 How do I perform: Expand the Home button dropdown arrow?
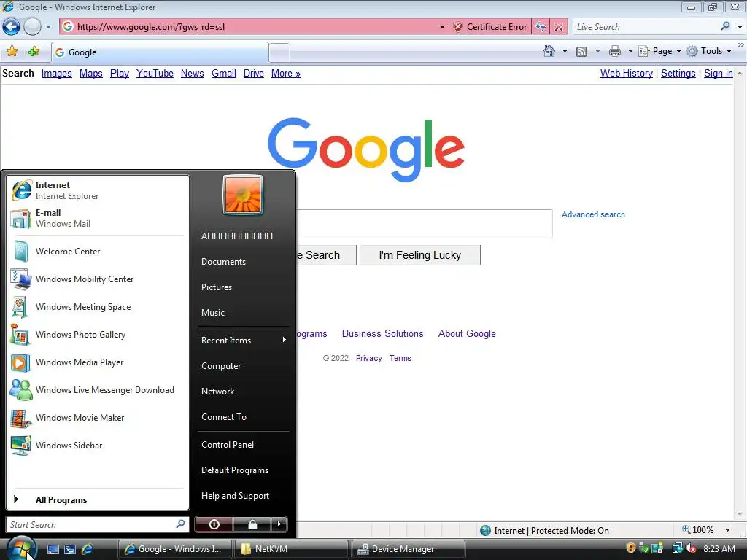point(565,51)
